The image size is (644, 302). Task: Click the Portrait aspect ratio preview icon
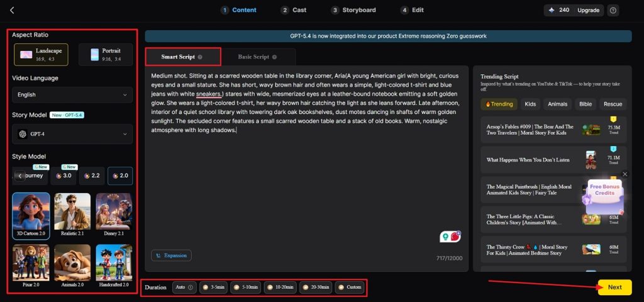click(x=95, y=55)
